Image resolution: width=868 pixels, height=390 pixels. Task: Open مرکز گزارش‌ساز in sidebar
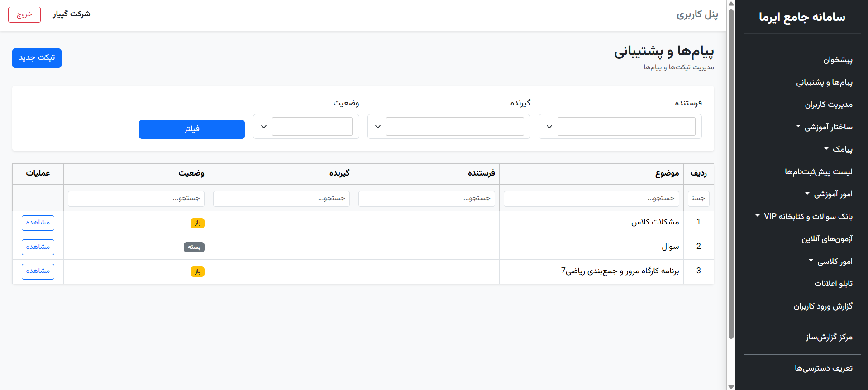click(829, 337)
